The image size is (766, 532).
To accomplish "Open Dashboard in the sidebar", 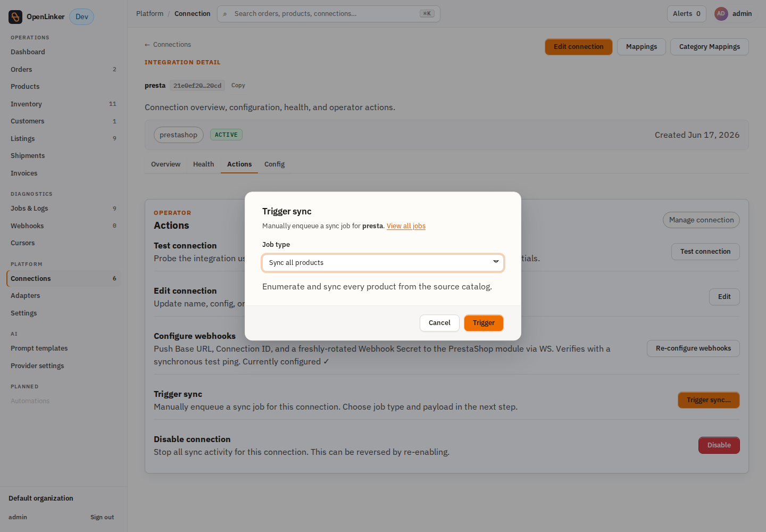I will tap(64, 52).
